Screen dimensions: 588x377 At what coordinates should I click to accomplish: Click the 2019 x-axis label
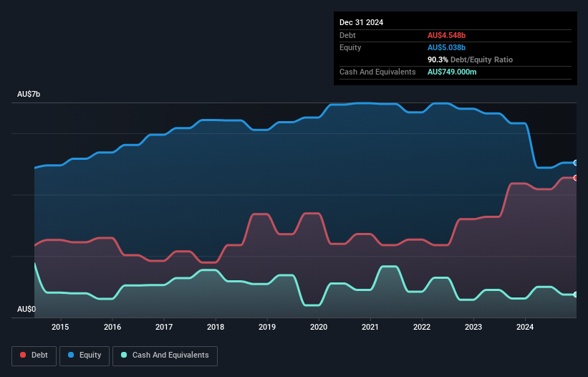click(267, 327)
